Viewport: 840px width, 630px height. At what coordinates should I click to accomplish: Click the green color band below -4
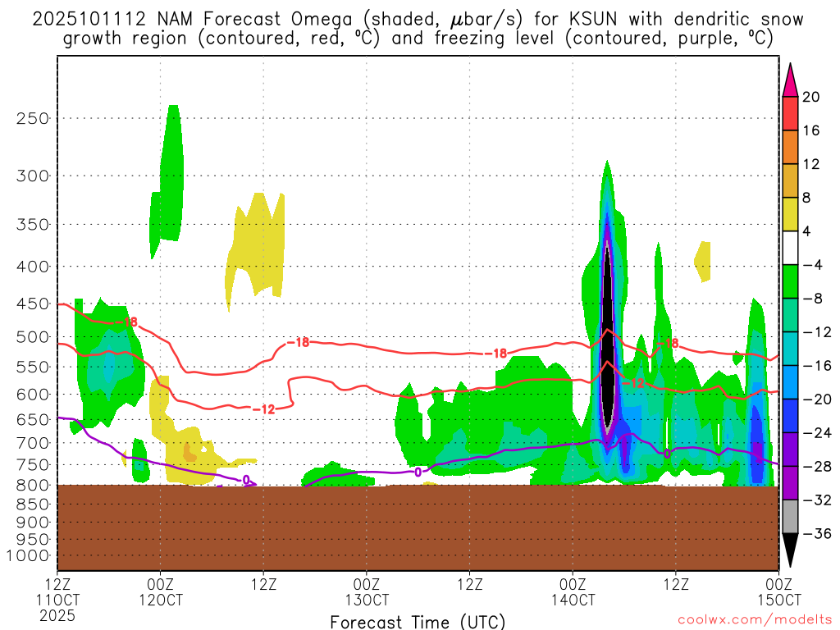click(x=790, y=281)
